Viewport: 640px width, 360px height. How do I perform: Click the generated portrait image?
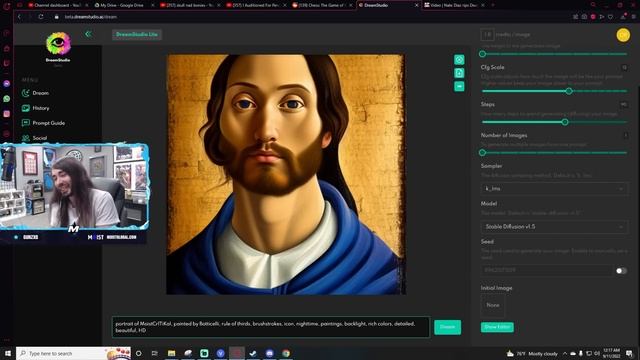(x=286, y=174)
